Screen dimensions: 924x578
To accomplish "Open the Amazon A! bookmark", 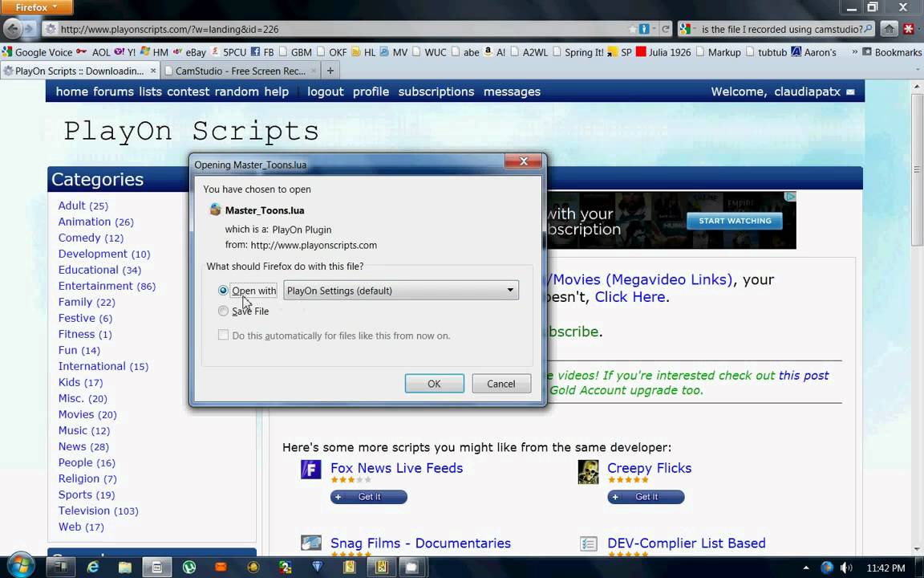I will click(x=494, y=52).
